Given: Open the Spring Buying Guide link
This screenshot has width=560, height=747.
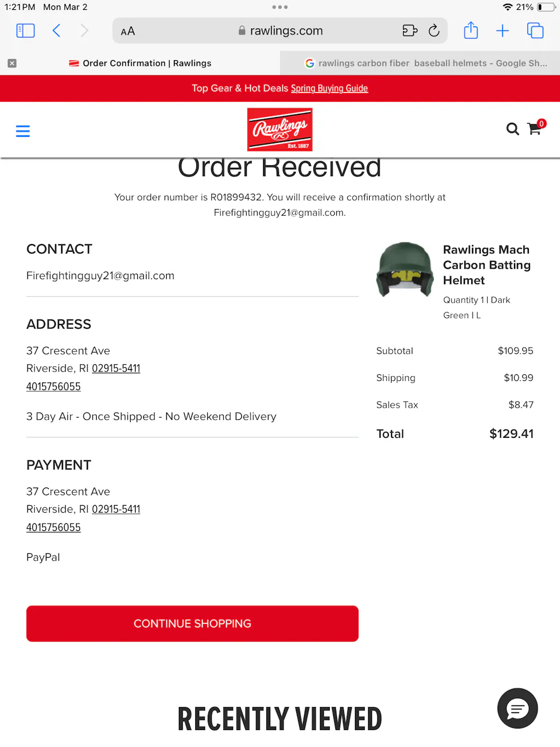Looking at the screenshot, I should [329, 89].
